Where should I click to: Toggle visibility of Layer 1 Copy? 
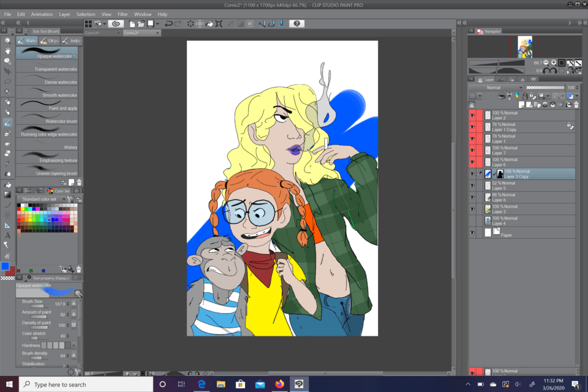point(472,127)
